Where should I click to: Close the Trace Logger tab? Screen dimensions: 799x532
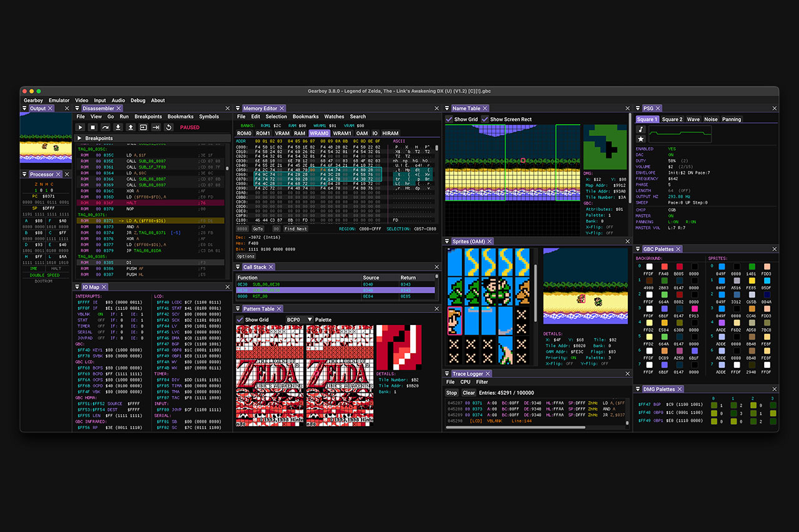pos(489,374)
